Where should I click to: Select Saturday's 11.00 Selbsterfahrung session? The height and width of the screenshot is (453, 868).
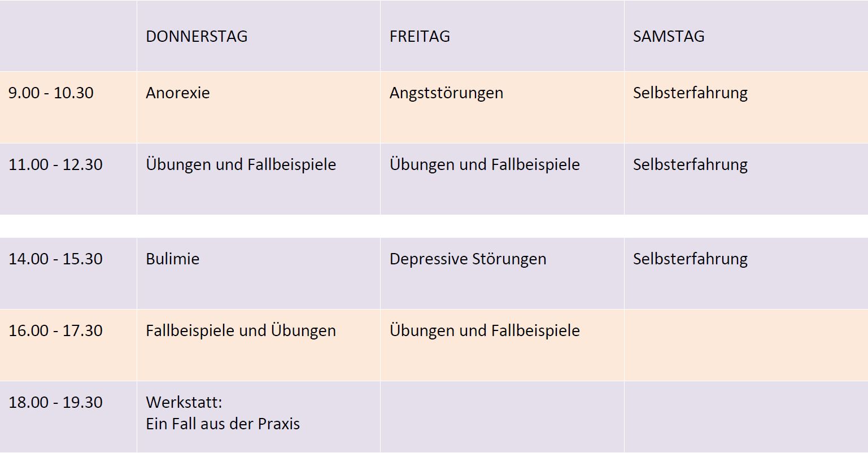tap(690, 164)
